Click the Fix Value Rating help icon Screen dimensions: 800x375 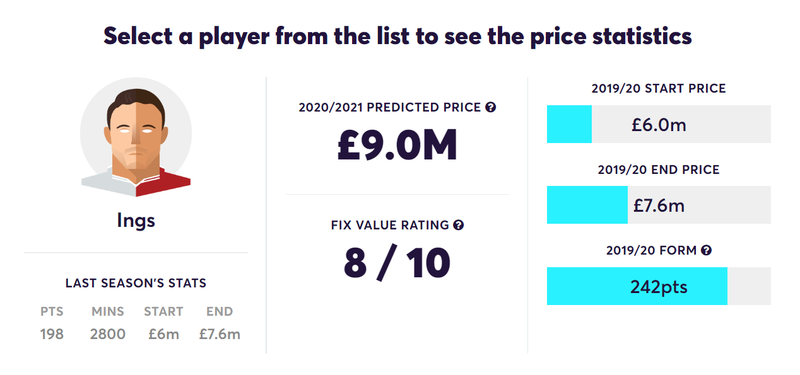459,225
